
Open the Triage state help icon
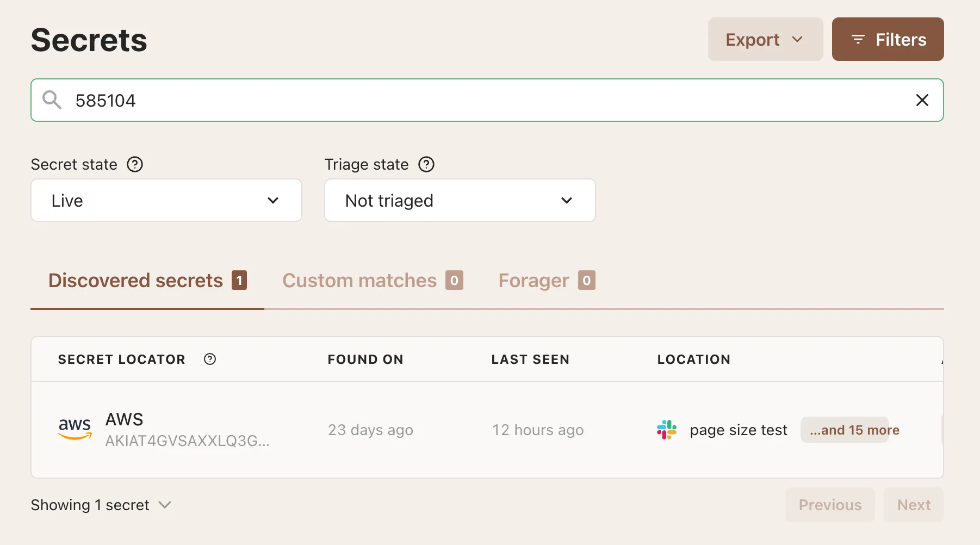coord(426,164)
